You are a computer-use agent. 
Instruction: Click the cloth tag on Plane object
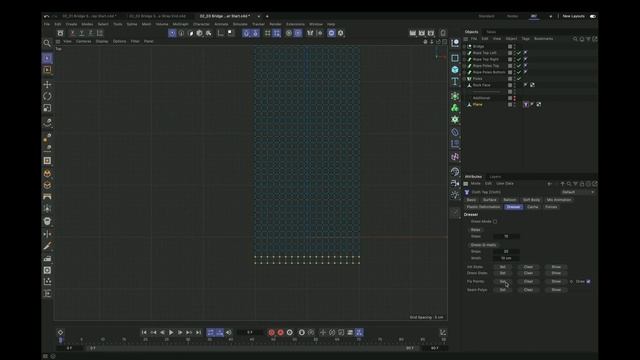[526, 104]
